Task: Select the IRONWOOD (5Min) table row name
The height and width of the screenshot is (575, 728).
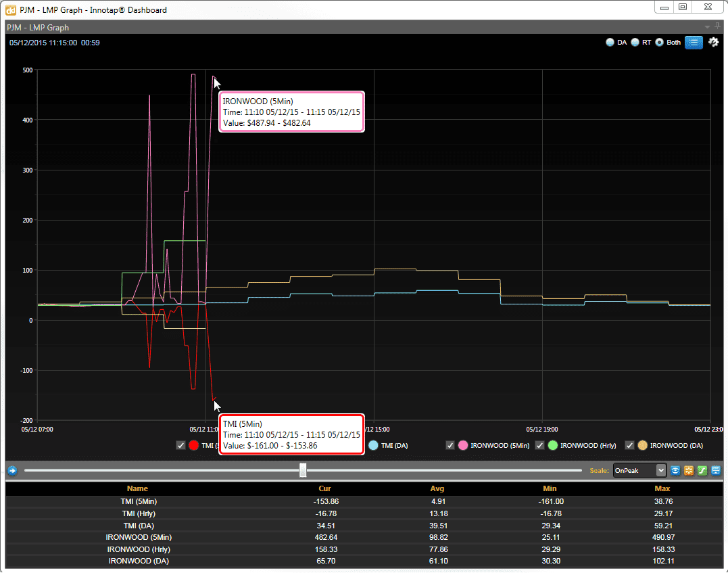Action: (x=139, y=537)
